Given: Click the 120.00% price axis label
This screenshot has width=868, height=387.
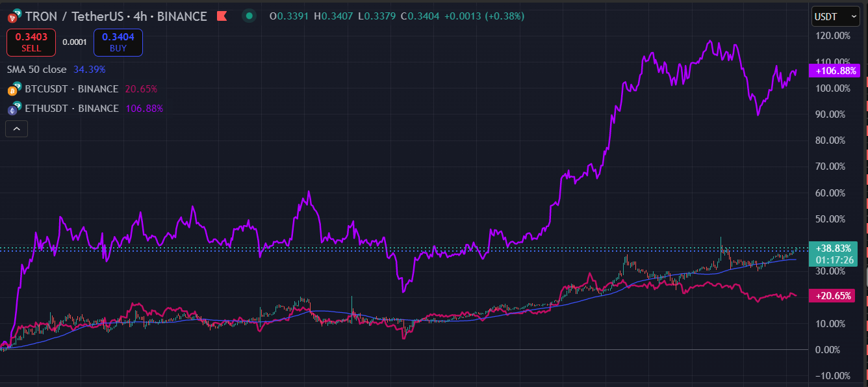Looking at the screenshot, I should (832, 36).
